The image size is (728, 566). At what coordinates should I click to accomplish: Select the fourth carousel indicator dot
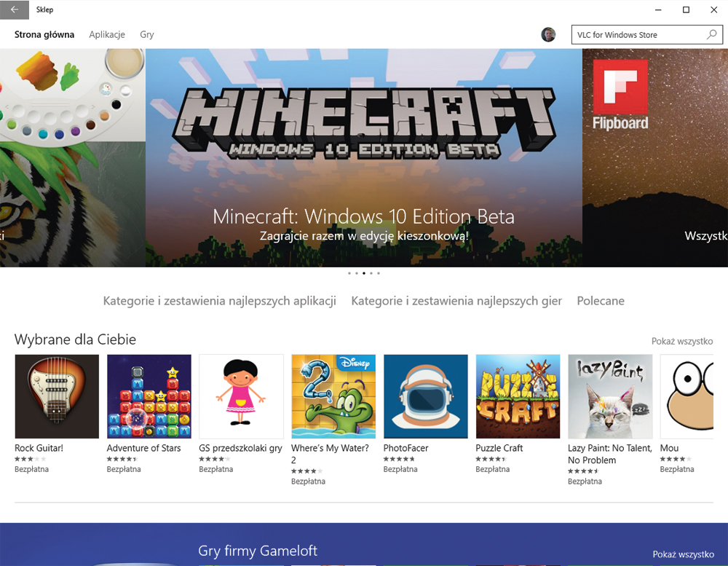(x=371, y=273)
